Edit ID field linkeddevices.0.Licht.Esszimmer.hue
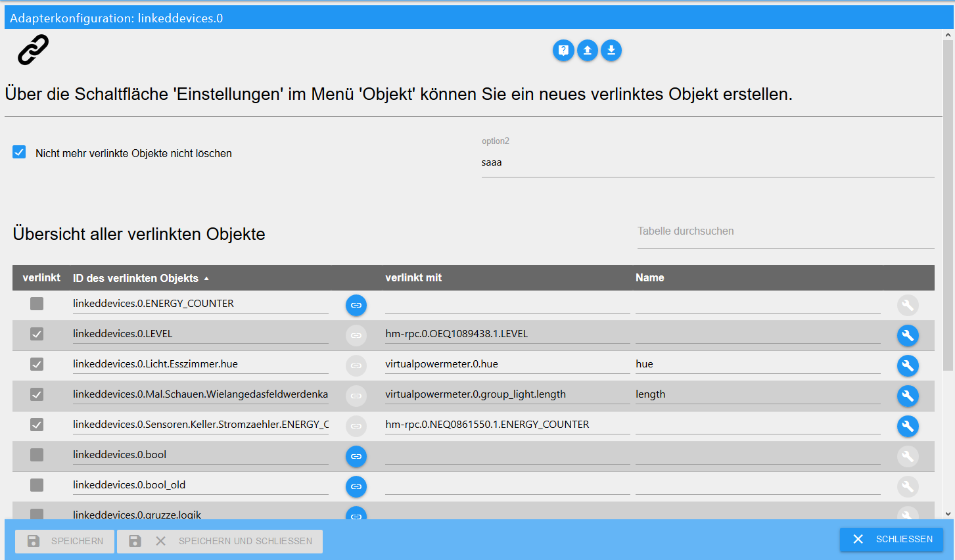This screenshot has width=955, height=560. coord(200,364)
